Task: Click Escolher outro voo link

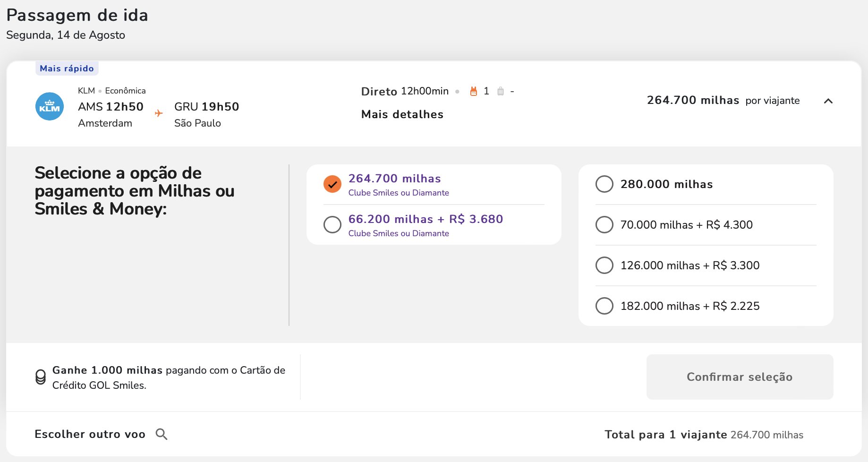Action: pos(90,434)
